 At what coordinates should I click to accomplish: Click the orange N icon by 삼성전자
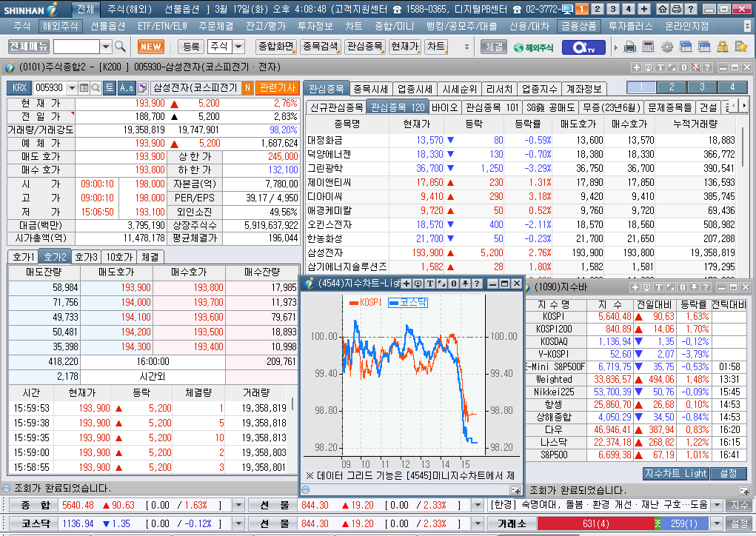[247, 87]
